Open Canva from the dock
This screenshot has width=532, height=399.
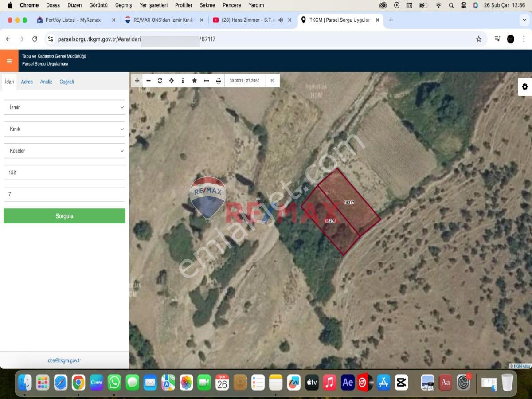(x=96, y=382)
